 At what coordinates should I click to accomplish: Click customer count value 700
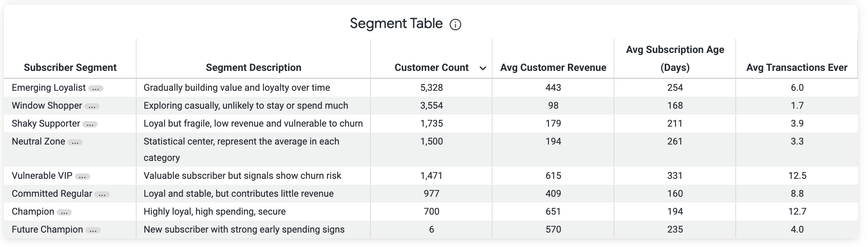432,212
